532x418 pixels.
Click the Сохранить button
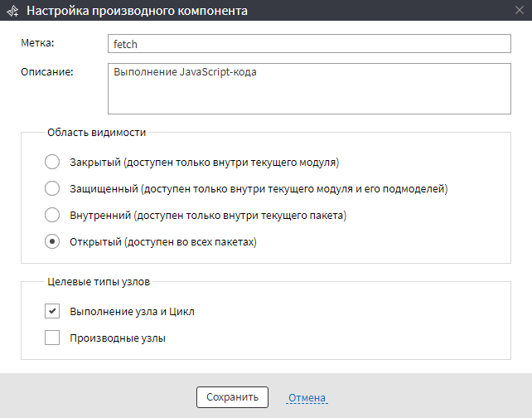[232, 397]
